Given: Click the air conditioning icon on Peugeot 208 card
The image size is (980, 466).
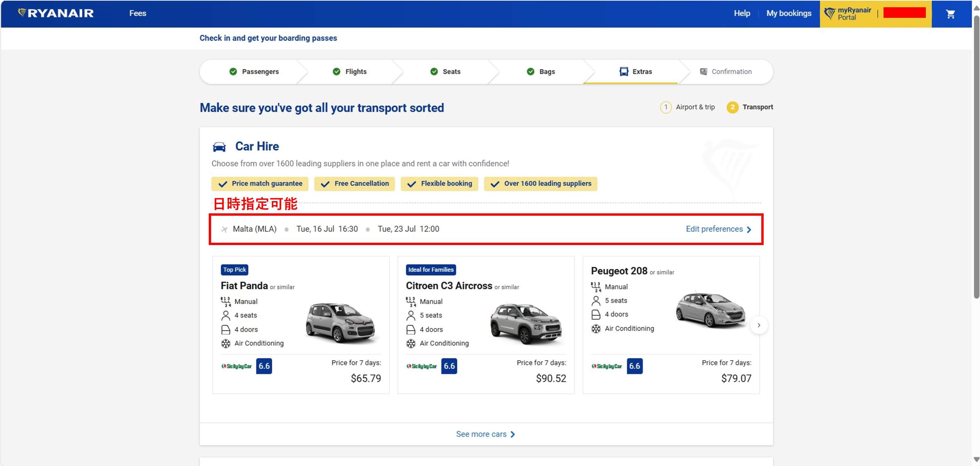Looking at the screenshot, I should 596,329.
